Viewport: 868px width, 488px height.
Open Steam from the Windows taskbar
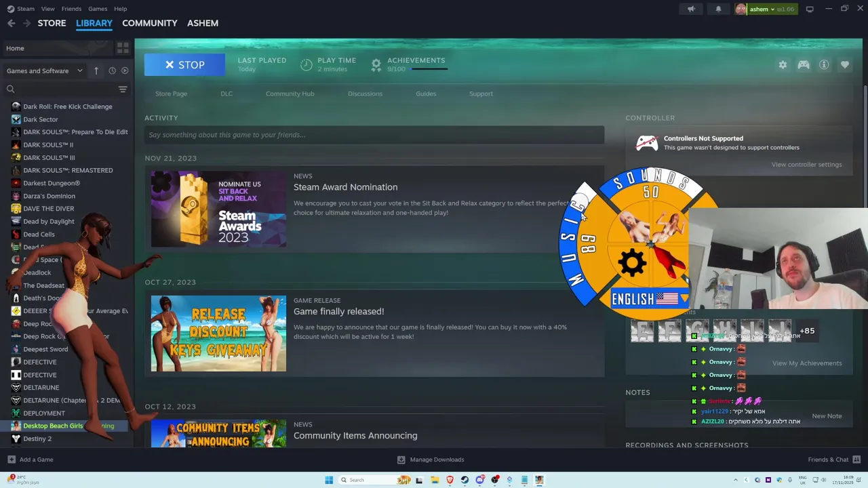coord(465,480)
